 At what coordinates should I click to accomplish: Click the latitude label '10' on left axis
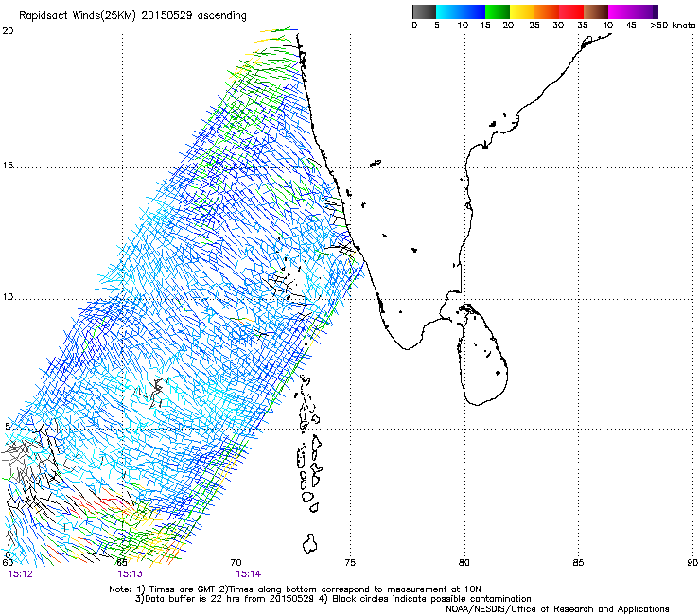pyautogui.click(x=8, y=297)
